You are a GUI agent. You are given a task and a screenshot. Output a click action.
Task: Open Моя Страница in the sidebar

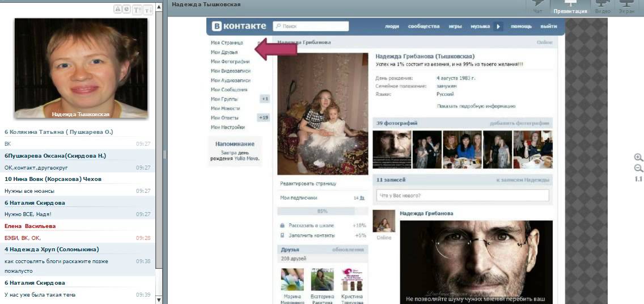227,43
